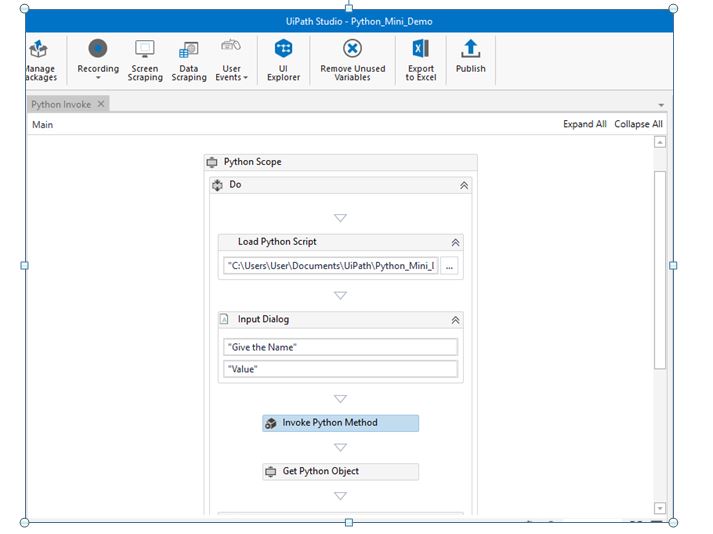Open the tab list dropdown arrow

[x=661, y=105]
